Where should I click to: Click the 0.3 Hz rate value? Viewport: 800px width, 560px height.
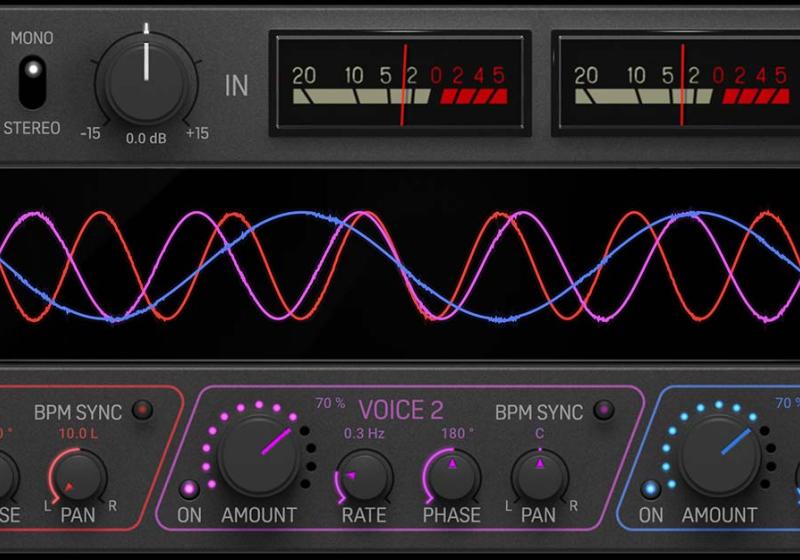(363, 433)
